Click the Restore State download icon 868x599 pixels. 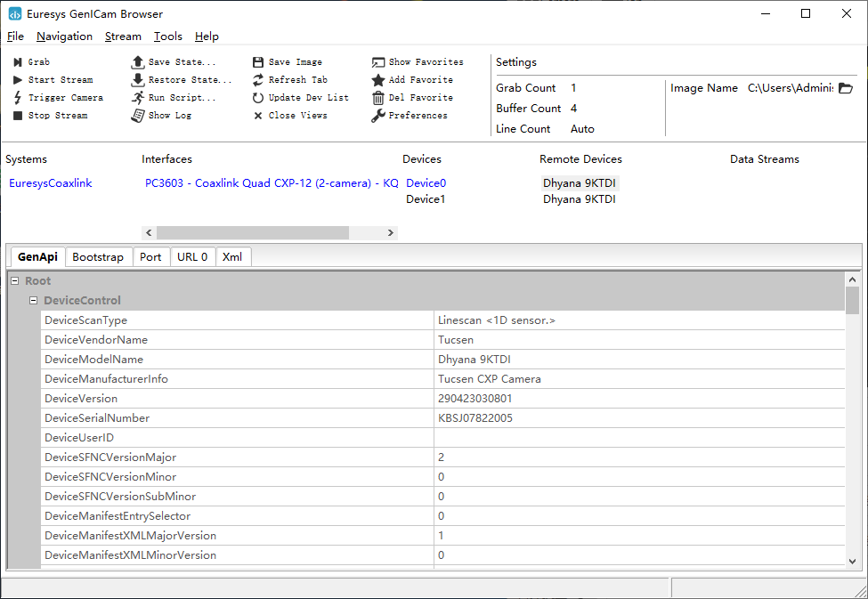pos(138,80)
